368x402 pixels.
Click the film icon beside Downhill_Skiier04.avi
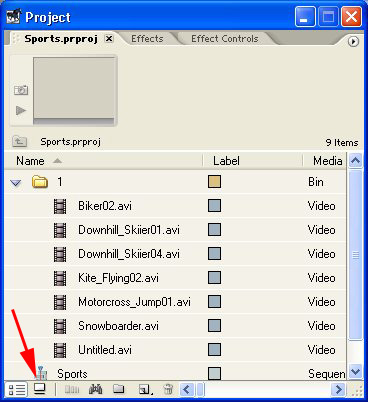(60, 254)
